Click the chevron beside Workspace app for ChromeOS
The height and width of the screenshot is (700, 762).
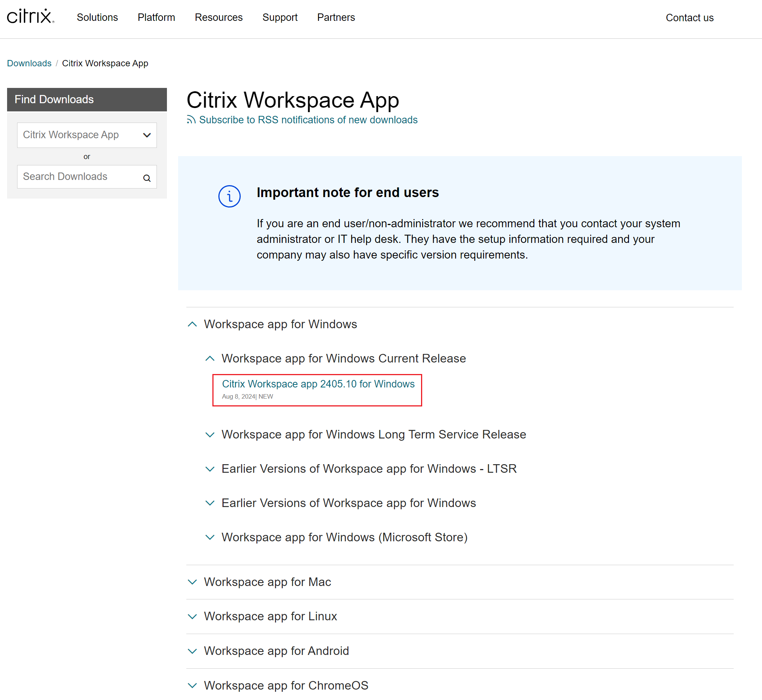pos(192,685)
